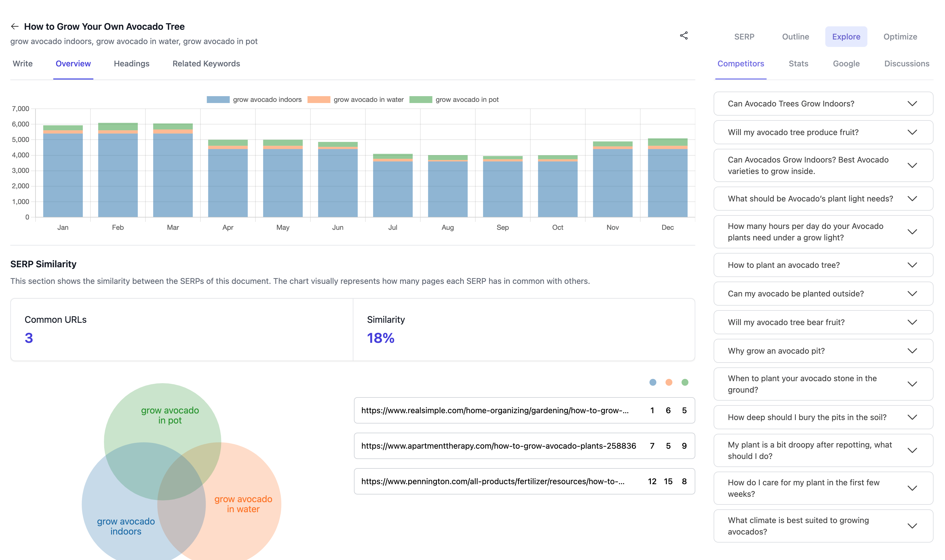Open the share options
The image size is (945, 560).
(x=684, y=35)
